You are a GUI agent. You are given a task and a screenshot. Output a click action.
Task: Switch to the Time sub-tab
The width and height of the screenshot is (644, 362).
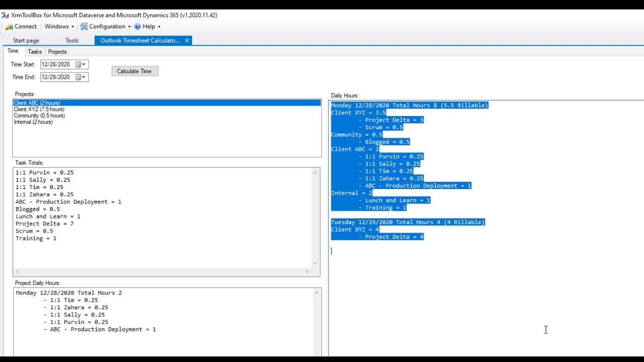(13, 51)
